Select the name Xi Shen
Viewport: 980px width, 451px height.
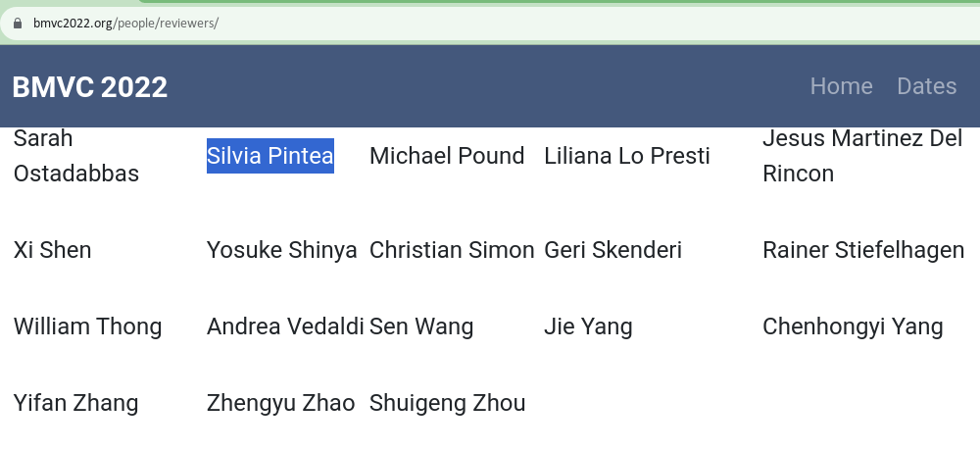53,250
